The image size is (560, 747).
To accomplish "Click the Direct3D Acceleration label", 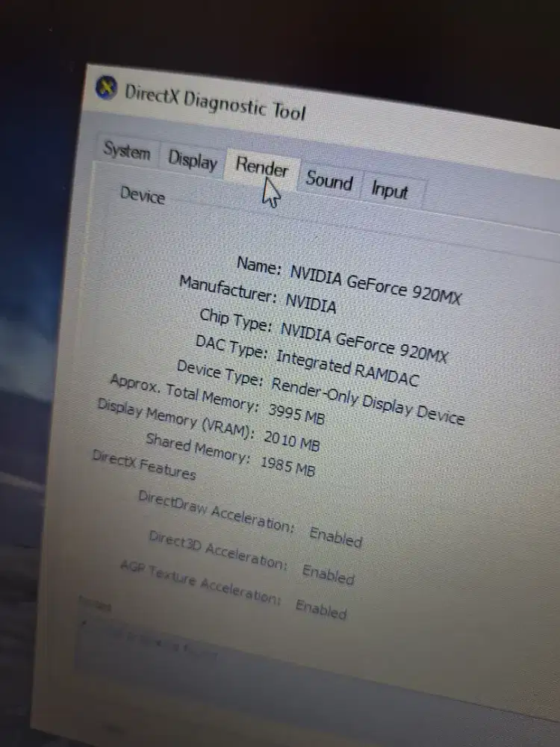I will tap(219, 549).
